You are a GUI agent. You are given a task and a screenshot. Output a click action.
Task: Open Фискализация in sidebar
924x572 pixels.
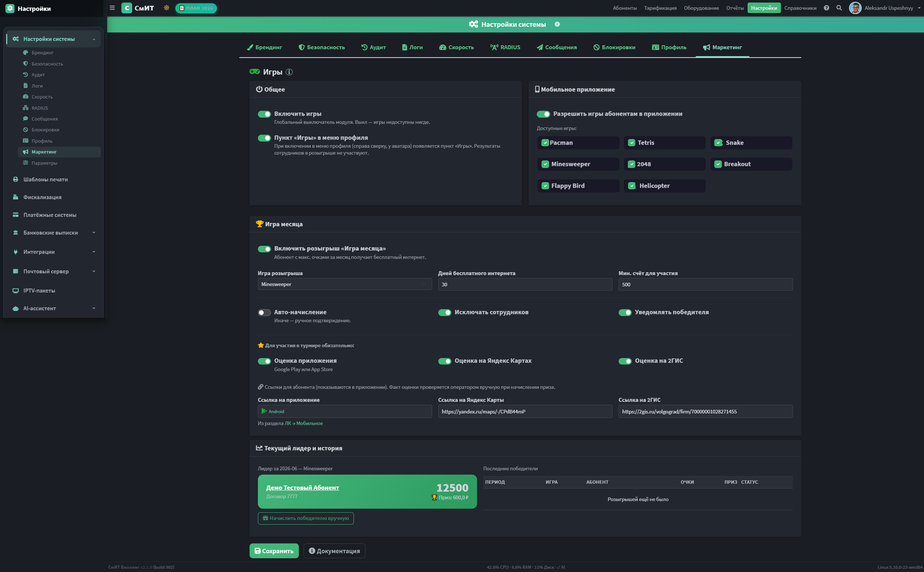[x=53, y=197]
